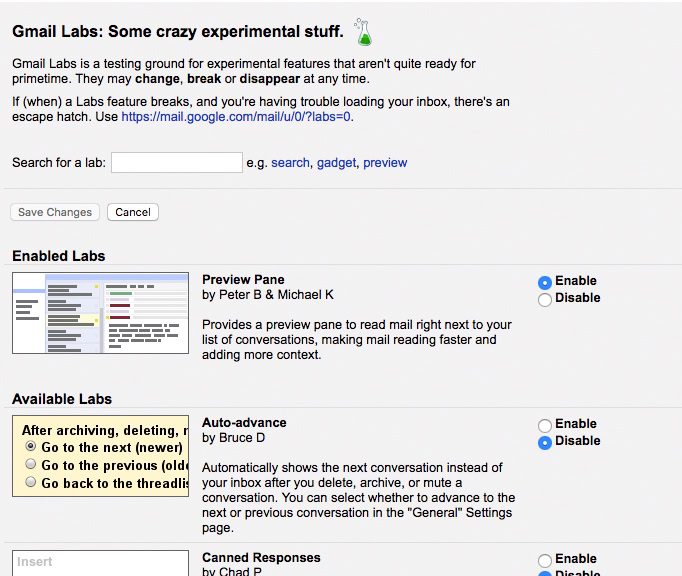Click the Save Changes button
682x576 pixels.
pos(55,212)
